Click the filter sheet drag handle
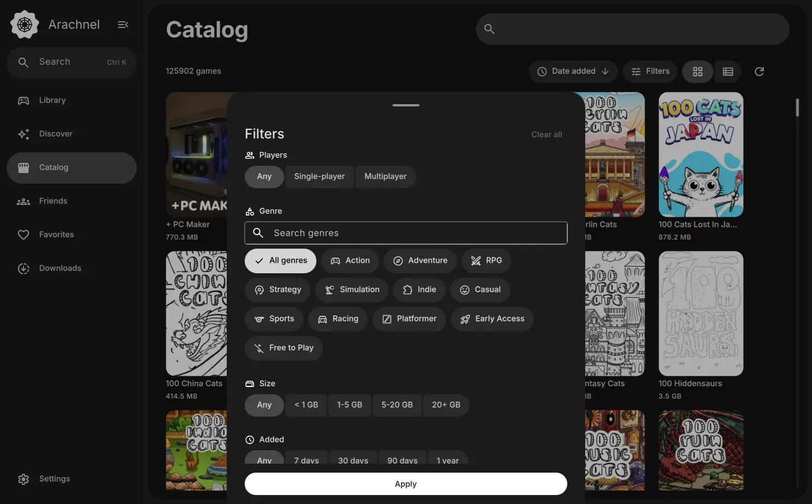This screenshot has height=504, width=812. 406,105
